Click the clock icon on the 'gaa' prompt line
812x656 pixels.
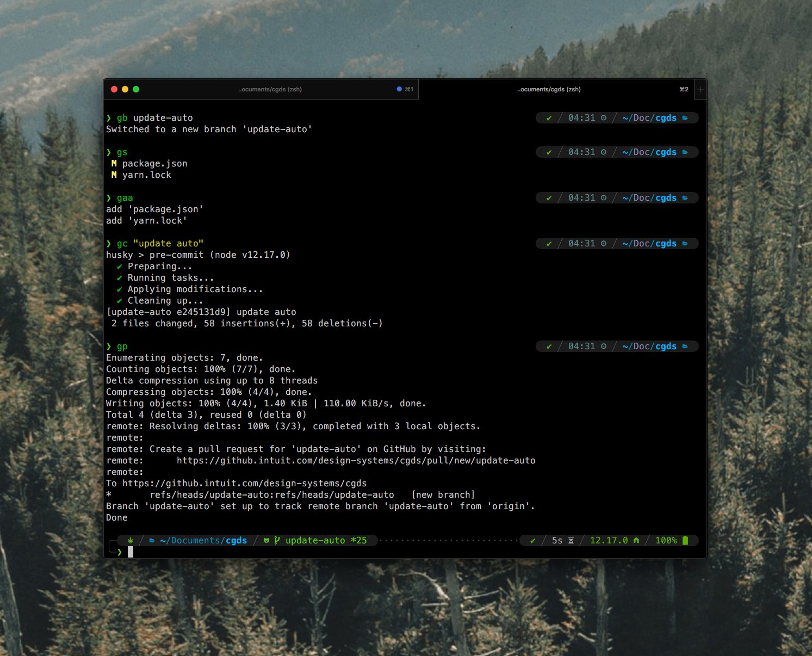click(603, 197)
